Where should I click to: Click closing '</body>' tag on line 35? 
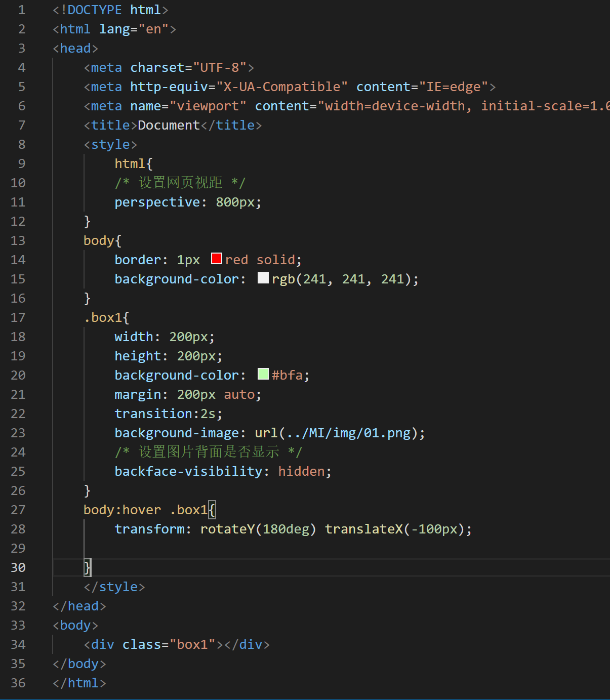coord(79,664)
